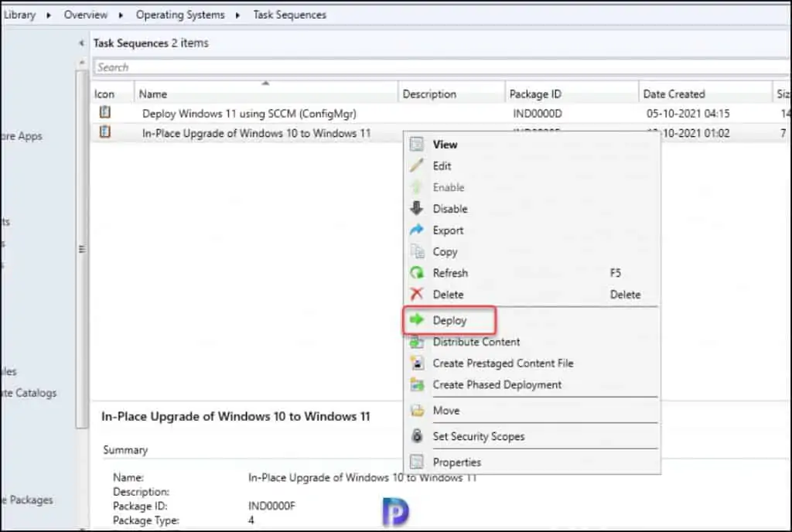Image resolution: width=792 pixels, height=532 pixels.
Task: Select Deploy in the context menu
Action: point(532,320)
